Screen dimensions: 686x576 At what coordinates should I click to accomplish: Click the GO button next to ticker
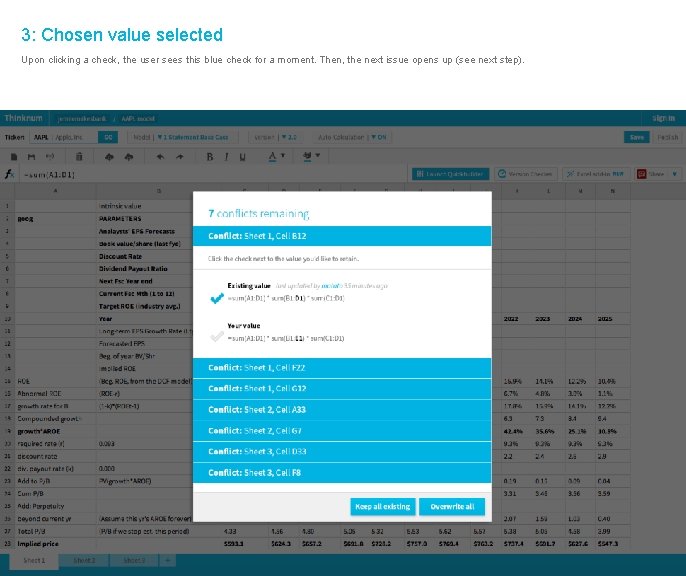(x=108, y=137)
